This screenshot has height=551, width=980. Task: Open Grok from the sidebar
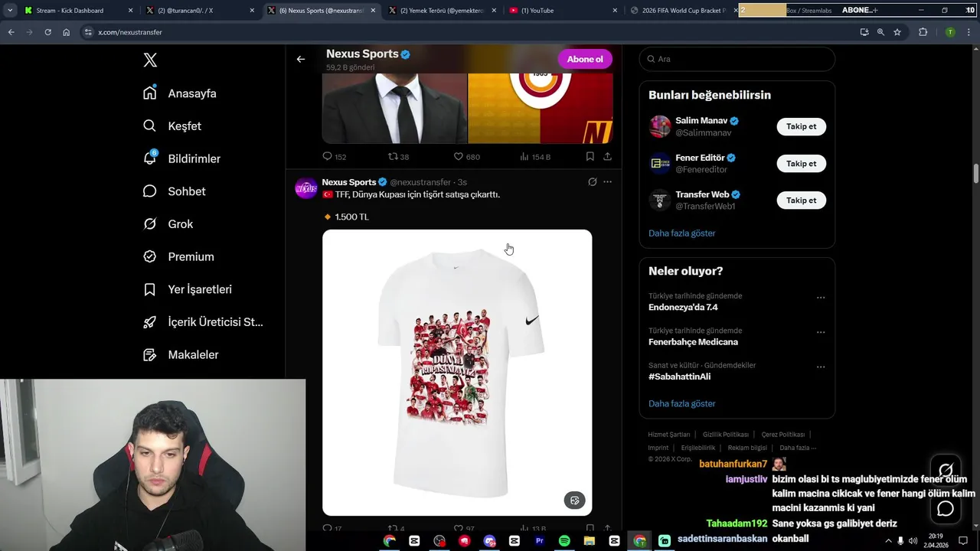click(x=168, y=224)
